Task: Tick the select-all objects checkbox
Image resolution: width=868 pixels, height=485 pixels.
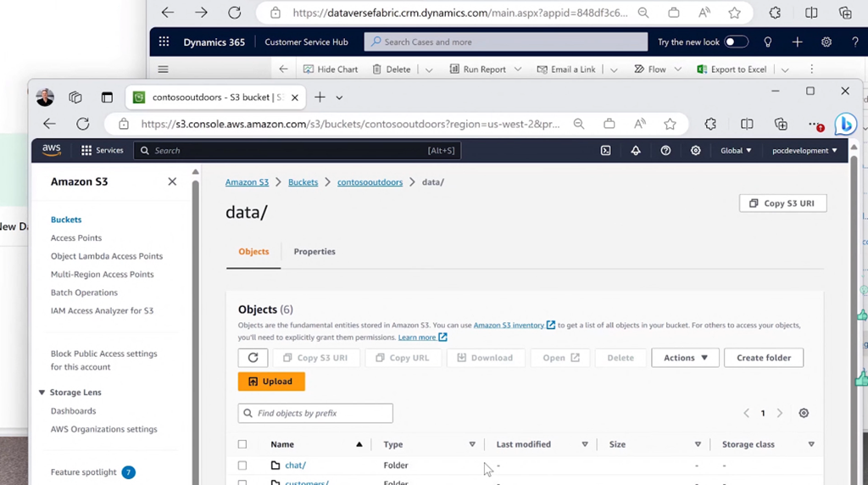Action: click(x=242, y=444)
